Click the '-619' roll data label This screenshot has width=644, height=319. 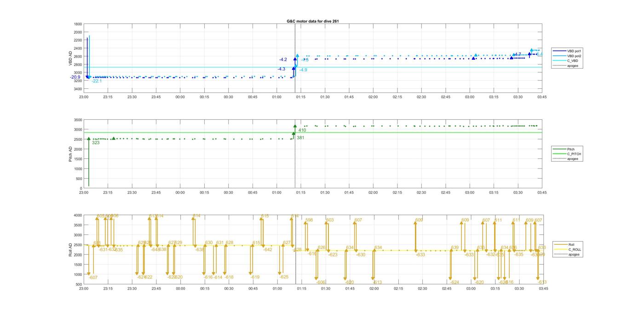click(x=255, y=277)
